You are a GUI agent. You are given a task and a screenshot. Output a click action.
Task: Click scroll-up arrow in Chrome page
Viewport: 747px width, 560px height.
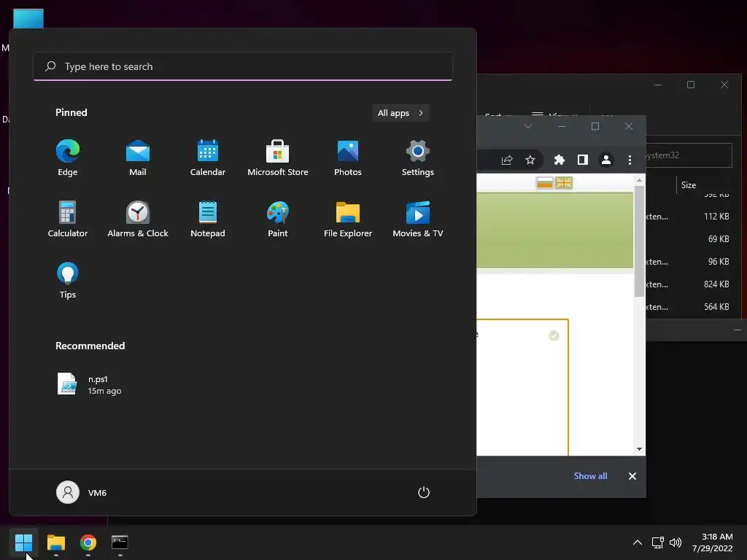639,181
